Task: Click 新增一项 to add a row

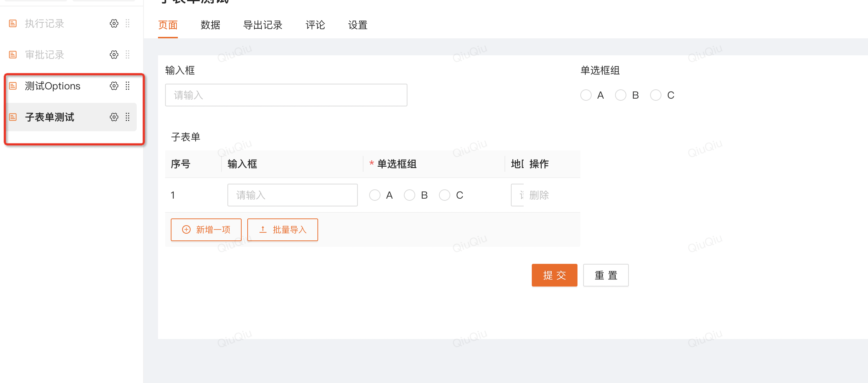Action: [206, 230]
